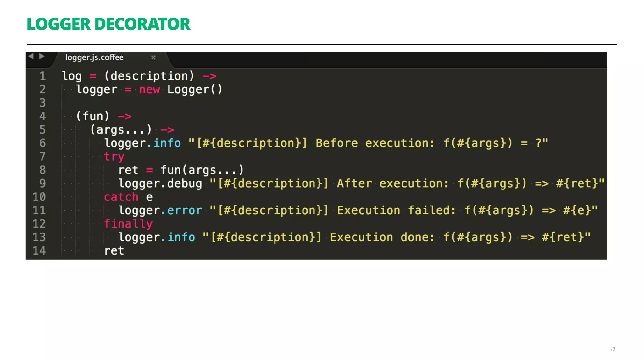The image size is (644, 362).
Task: Select the logger.js.coffee tab
Action: (94, 58)
